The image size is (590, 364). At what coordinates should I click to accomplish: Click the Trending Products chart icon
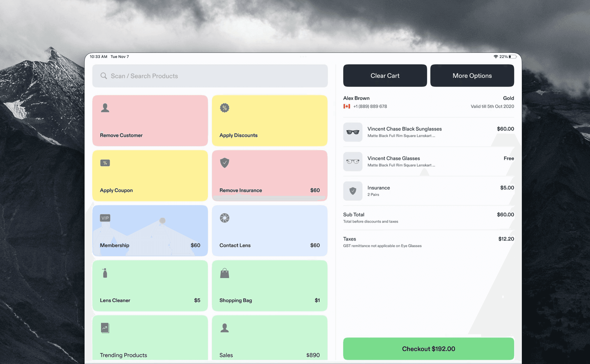[105, 328]
